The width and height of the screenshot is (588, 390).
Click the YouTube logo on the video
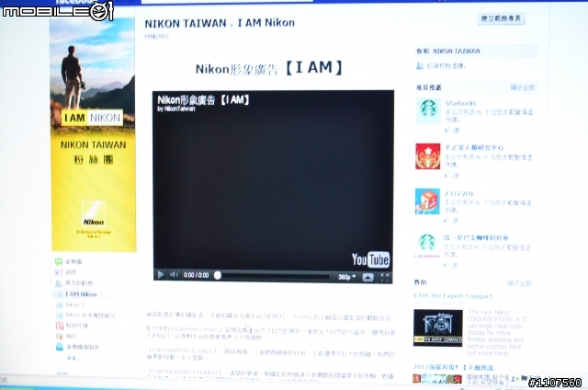[x=370, y=259]
